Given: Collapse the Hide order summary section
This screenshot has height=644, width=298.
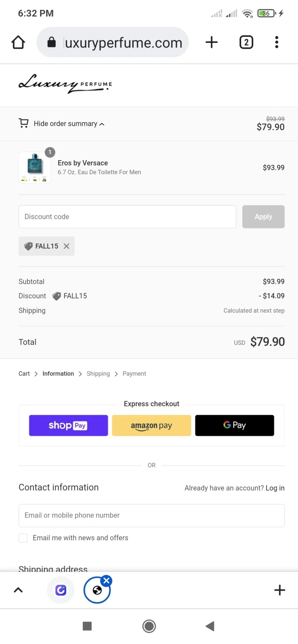Looking at the screenshot, I should coord(69,124).
